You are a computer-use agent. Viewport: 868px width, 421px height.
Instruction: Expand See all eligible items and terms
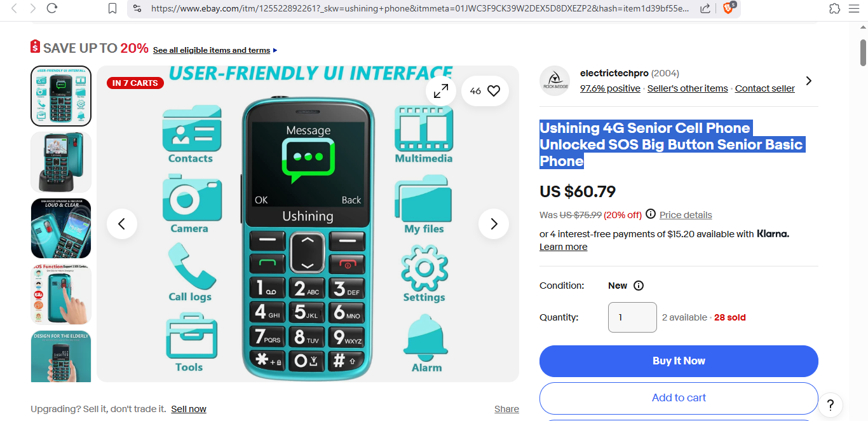click(215, 50)
